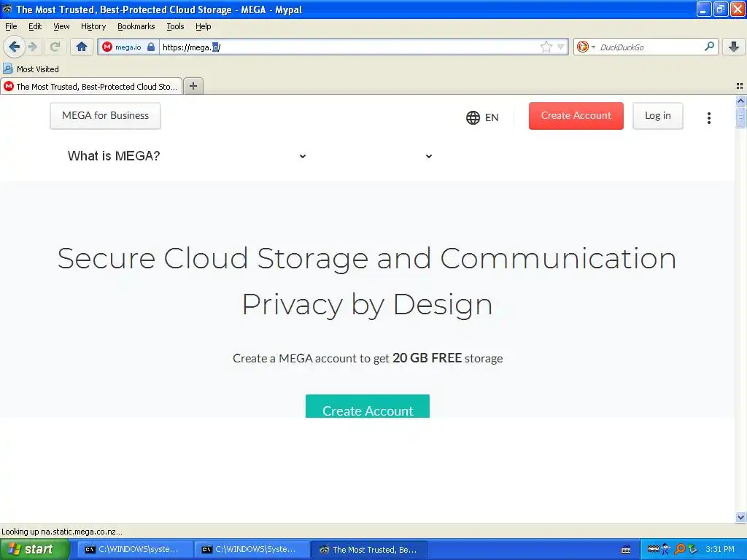
Task: Open the Tools menu
Action: [175, 26]
